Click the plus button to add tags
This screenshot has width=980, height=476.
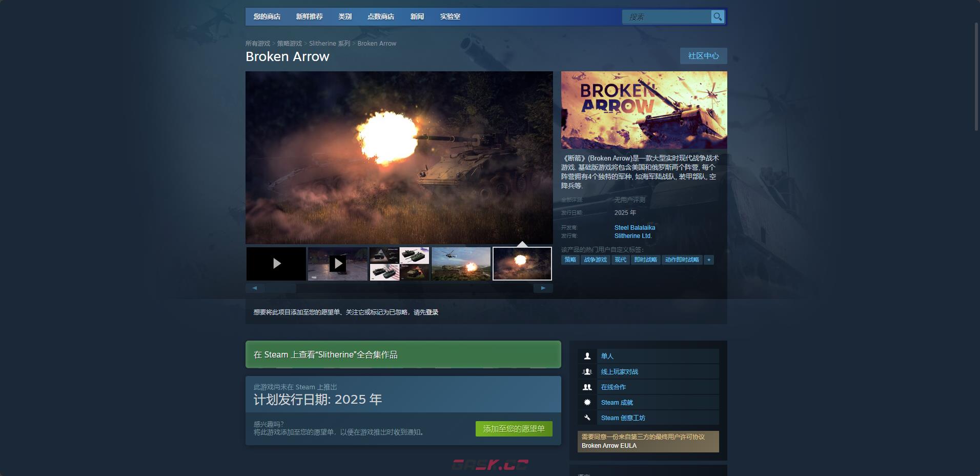tap(709, 260)
